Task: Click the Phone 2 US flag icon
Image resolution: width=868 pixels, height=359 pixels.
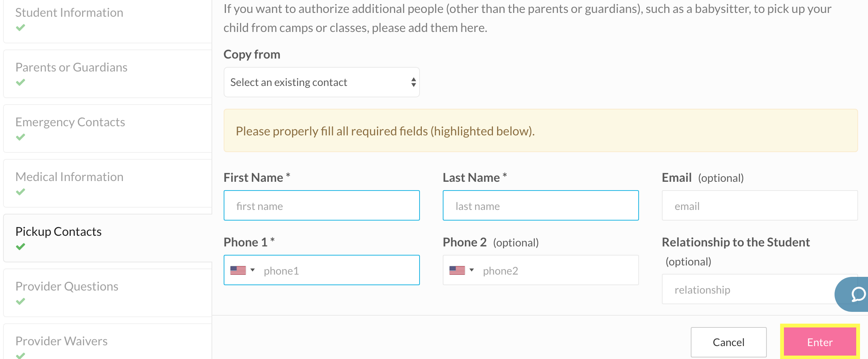Action: click(457, 270)
